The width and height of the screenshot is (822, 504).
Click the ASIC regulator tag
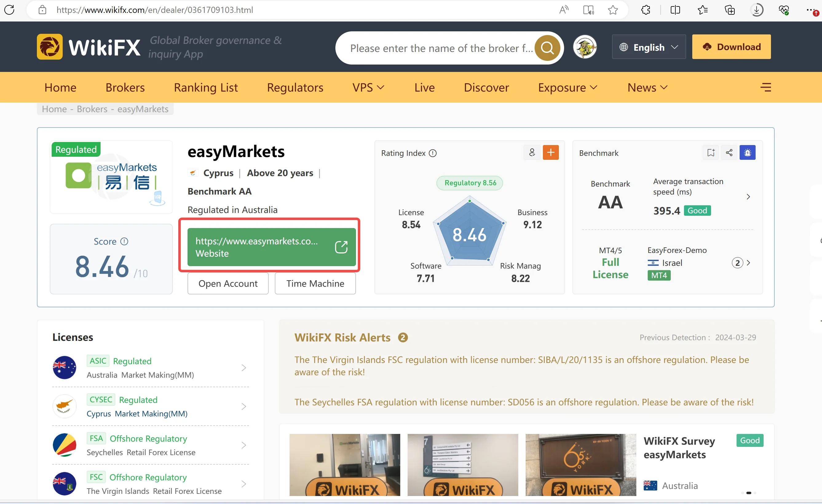point(98,360)
